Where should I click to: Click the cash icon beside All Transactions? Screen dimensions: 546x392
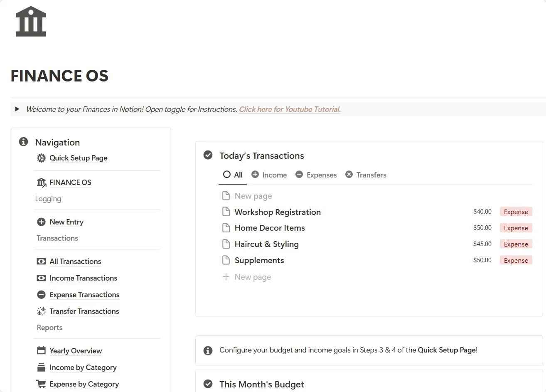coord(41,261)
